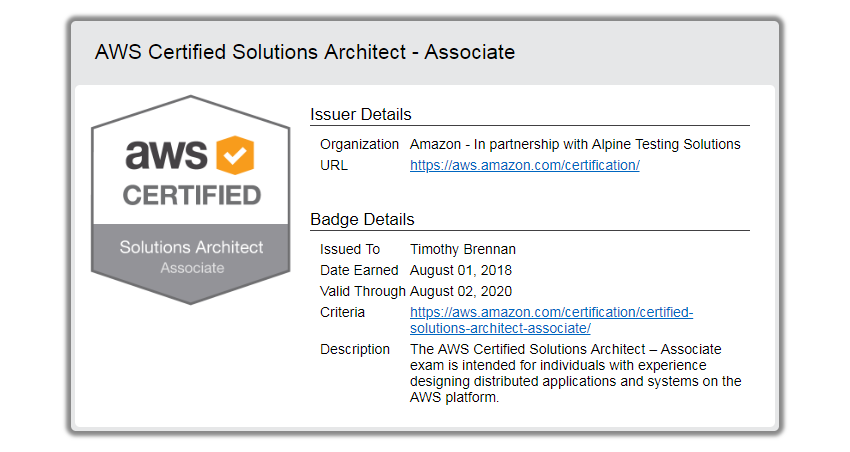Click the CERTIFIED word on the badge
The width and height of the screenshot is (850, 452).
191,194
